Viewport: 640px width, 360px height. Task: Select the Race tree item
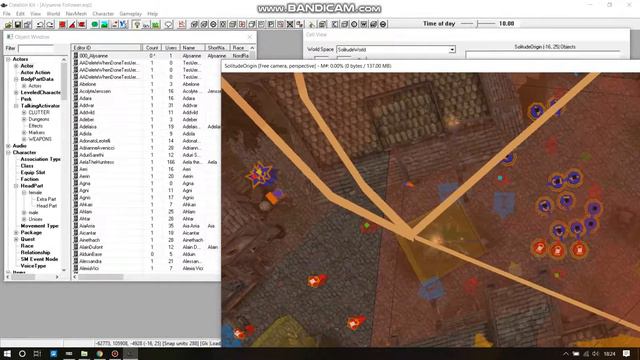(x=27, y=246)
